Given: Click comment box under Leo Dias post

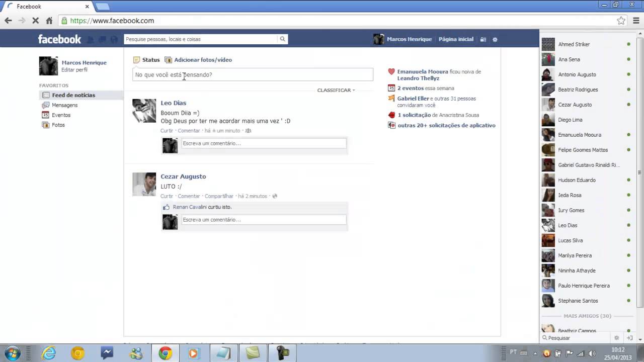Looking at the screenshot, I should (x=264, y=143).
